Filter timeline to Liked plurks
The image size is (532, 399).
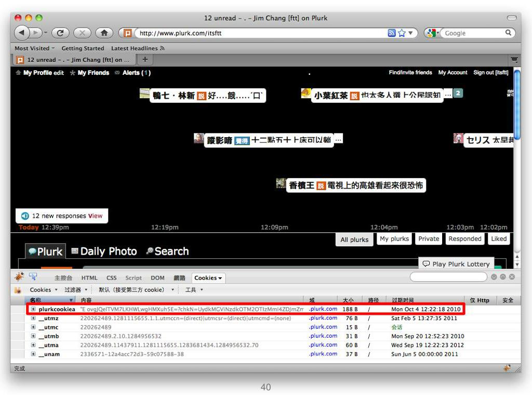[499, 238]
